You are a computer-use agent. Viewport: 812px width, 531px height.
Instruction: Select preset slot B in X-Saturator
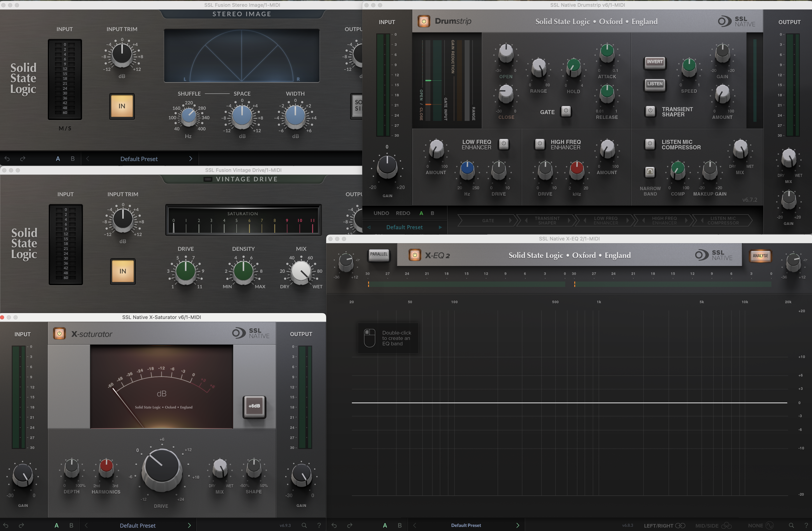71,526
